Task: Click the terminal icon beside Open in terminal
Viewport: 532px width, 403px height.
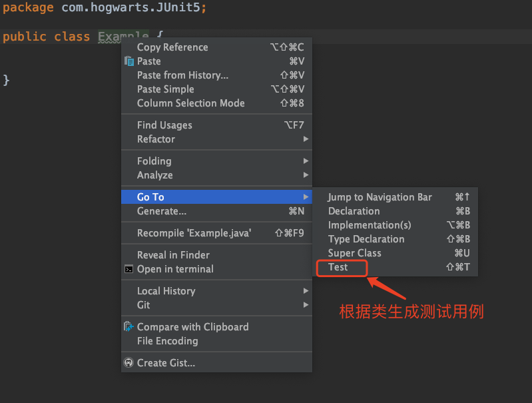Action: (x=129, y=269)
